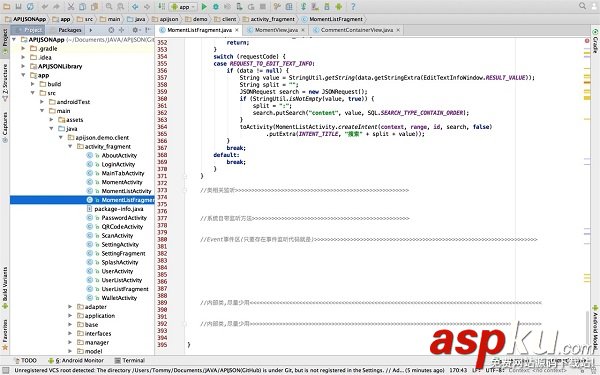600x375 pixels.
Task: Expand the manager package
Action: (70, 342)
